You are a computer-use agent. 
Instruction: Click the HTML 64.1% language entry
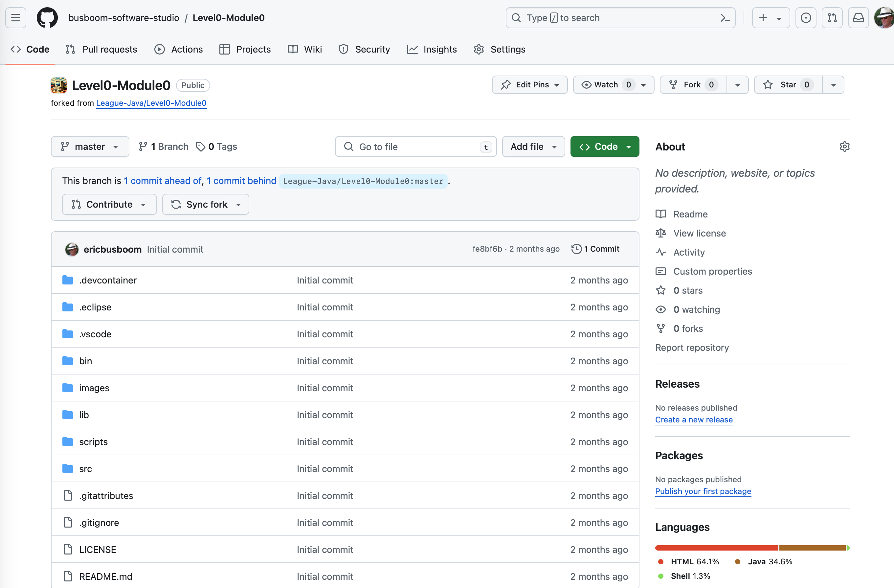[x=688, y=561]
